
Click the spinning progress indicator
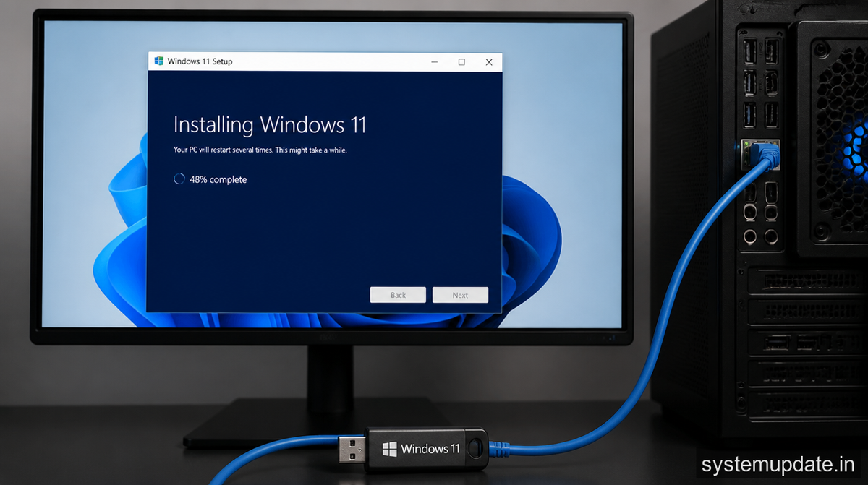tap(179, 179)
